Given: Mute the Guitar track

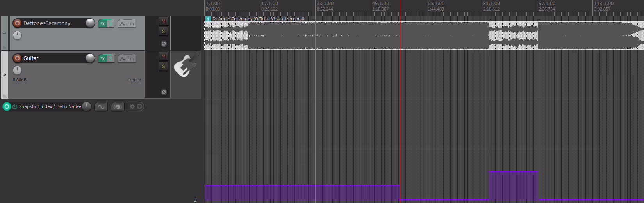Looking at the screenshot, I should click(164, 56).
